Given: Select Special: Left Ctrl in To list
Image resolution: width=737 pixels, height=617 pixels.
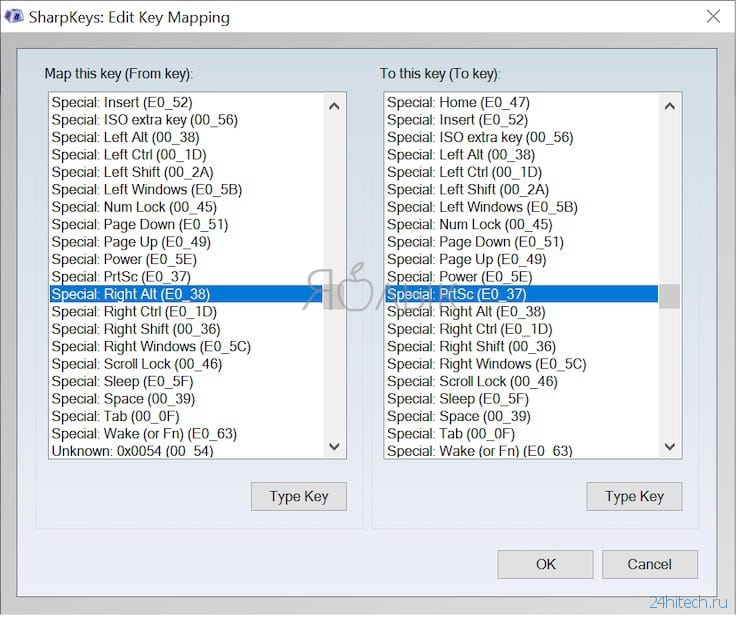Looking at the screenshot, I should (522, 172).
